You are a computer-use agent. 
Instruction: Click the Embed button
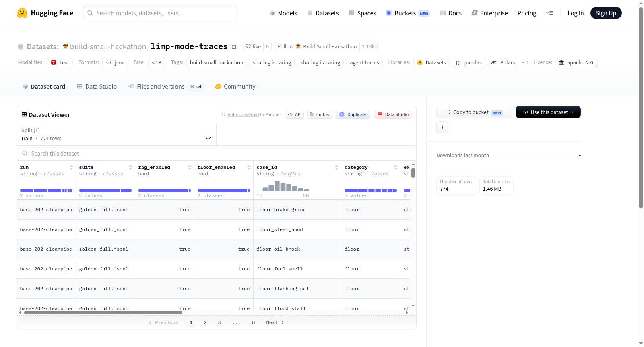320,114
